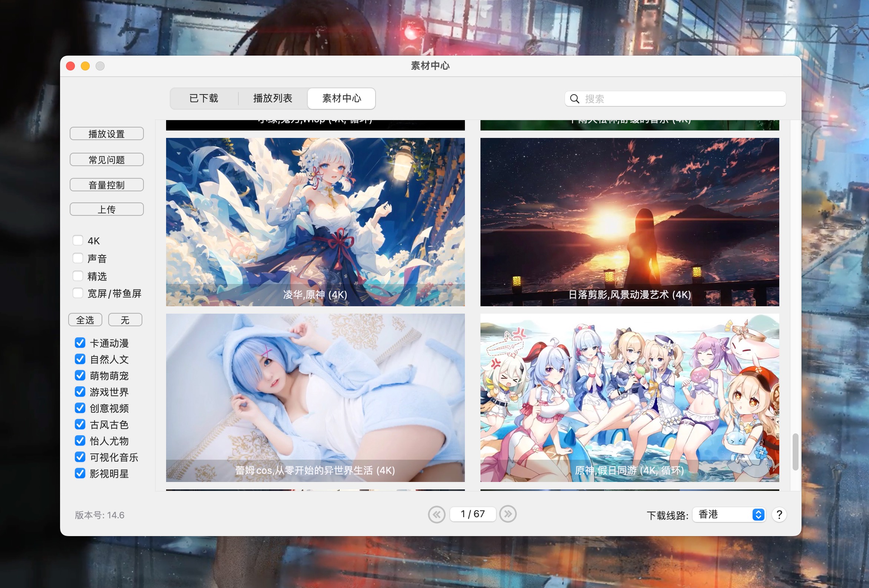
Task: Uncheck the 影视明星 category
Action: [x=80, y=473]
